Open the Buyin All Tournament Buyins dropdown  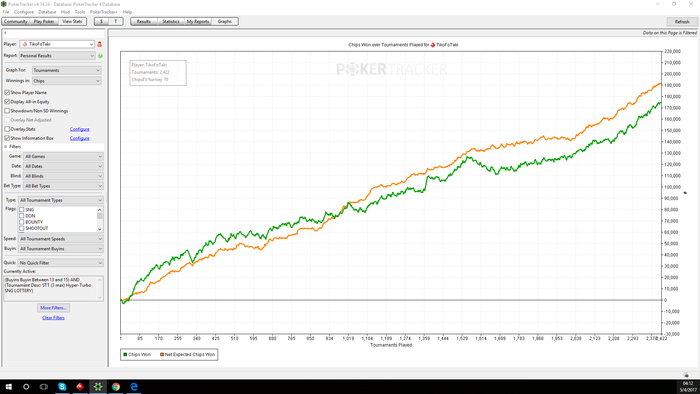pos(61,249)
